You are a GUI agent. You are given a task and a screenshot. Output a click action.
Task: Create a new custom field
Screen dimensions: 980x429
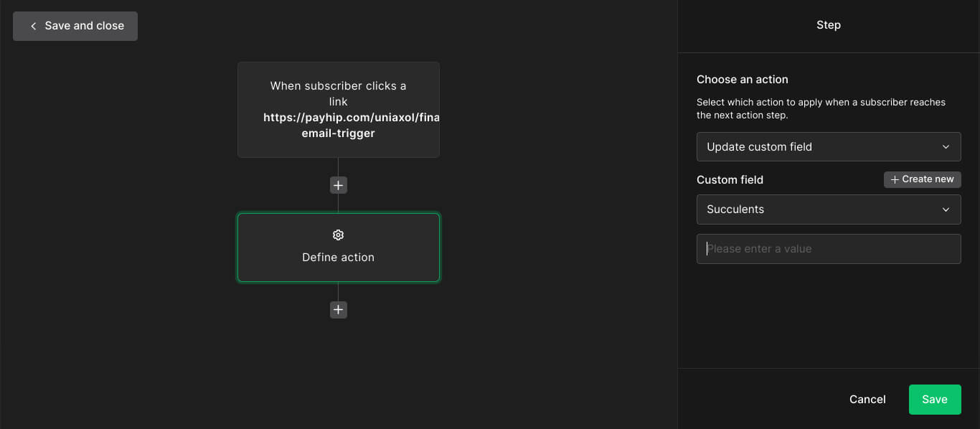coord(922,179)
